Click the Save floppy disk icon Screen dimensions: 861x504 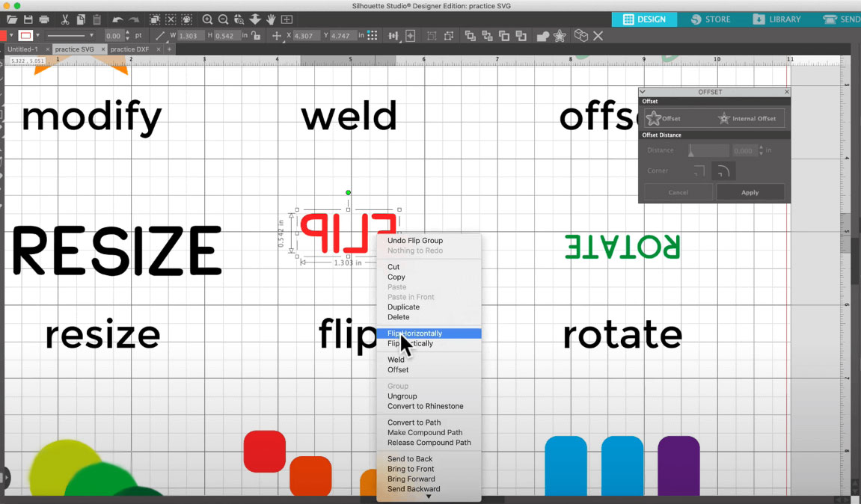(x=28, y=19)
